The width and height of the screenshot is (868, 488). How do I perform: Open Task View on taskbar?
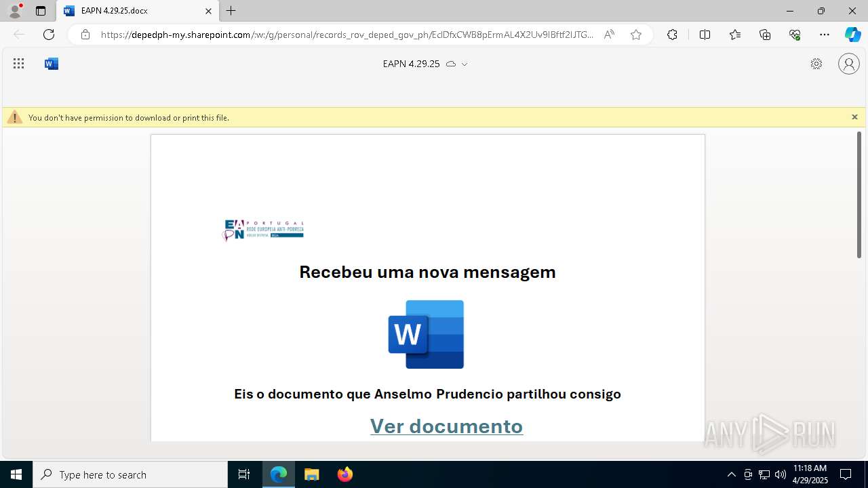pos(244,474)
